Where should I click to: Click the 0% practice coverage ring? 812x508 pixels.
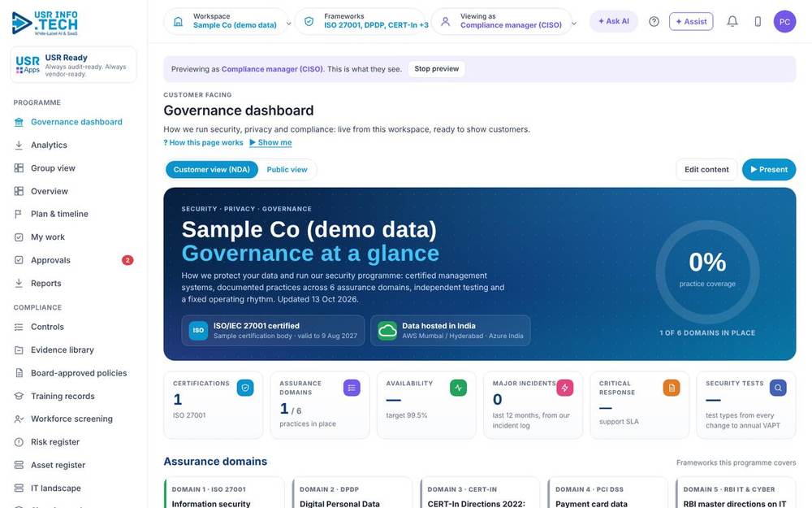707,272
